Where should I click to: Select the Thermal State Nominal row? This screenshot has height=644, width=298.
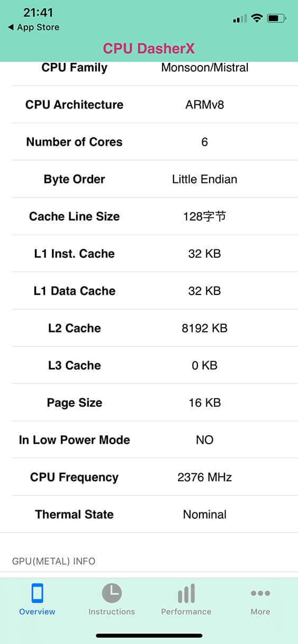(x=149, y=514)
